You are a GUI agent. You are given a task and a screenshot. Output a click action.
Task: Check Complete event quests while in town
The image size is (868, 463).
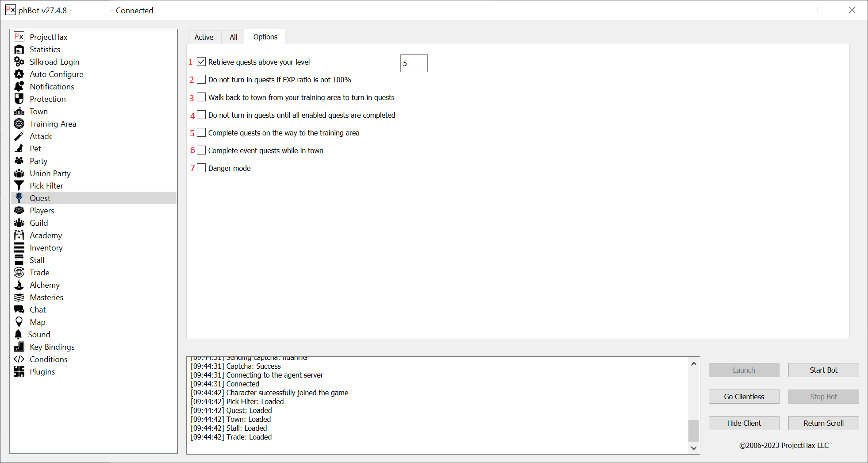[x=201, y=150]
